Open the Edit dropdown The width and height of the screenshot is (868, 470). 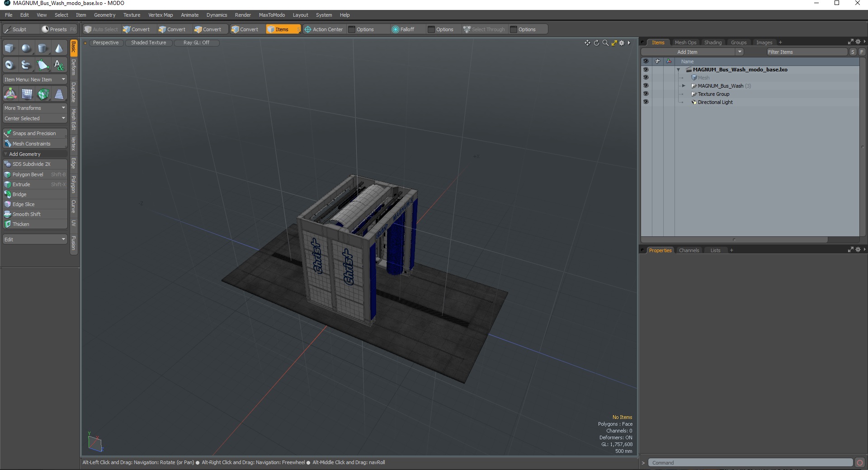coord(35,240)
